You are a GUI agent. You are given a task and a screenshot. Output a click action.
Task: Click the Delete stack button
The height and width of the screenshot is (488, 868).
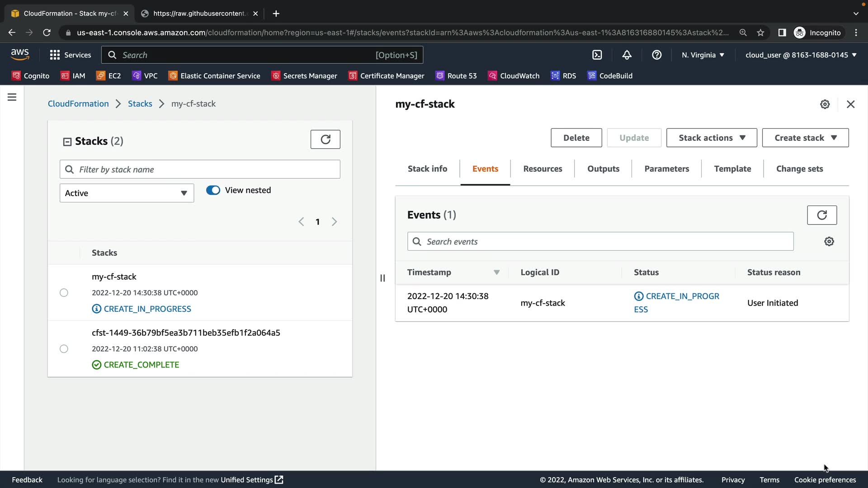point(576,138)
